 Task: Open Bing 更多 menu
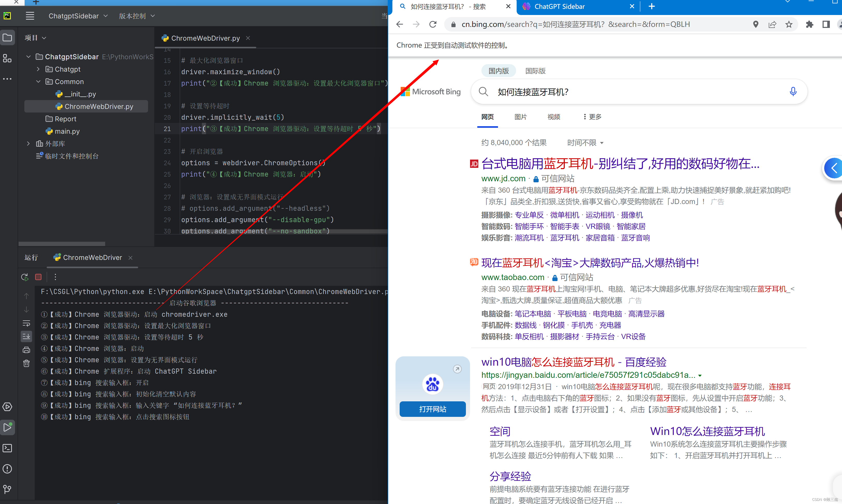592,117
